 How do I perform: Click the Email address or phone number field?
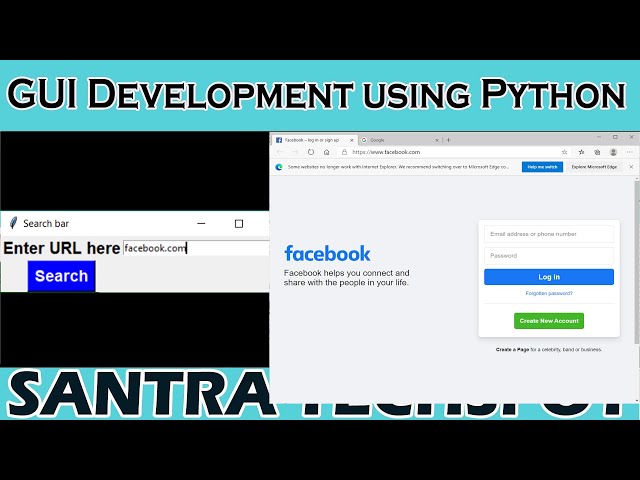point(549,234)
